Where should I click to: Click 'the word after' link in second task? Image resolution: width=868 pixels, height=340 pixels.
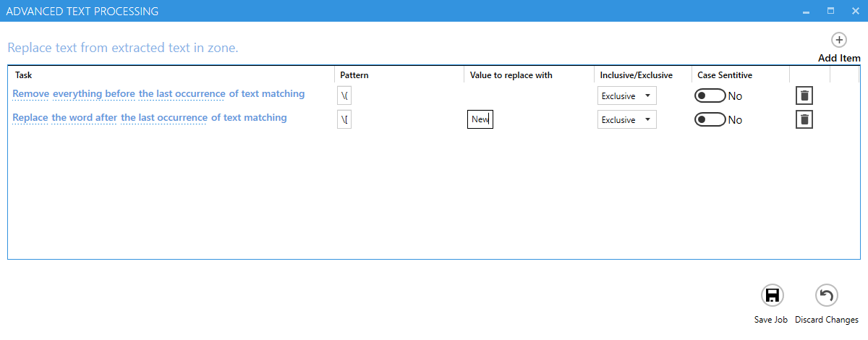[x=85, y=118]
